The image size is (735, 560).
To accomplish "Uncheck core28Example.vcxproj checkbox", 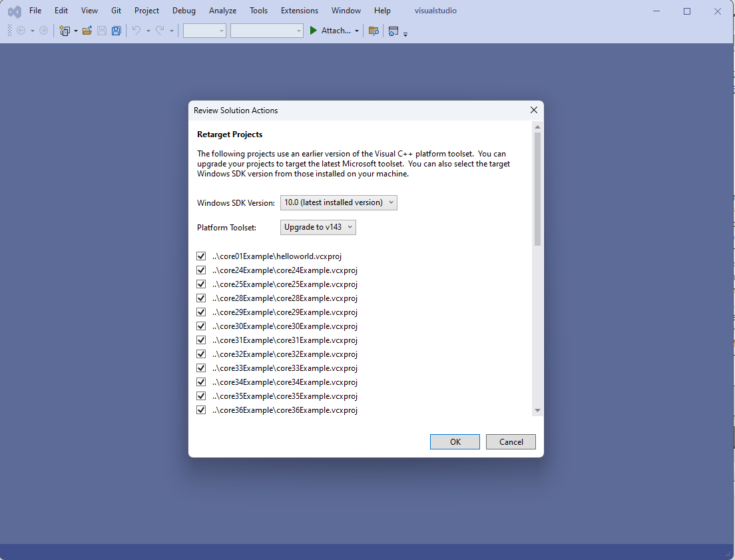I will pos(201,298).
